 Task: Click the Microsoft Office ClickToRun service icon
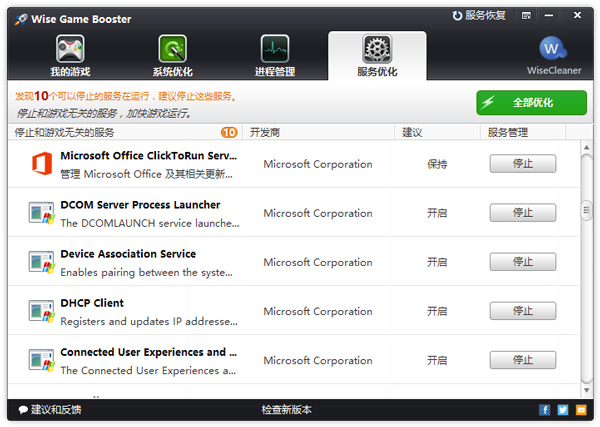pyautogui.click(x=41, y=164)
